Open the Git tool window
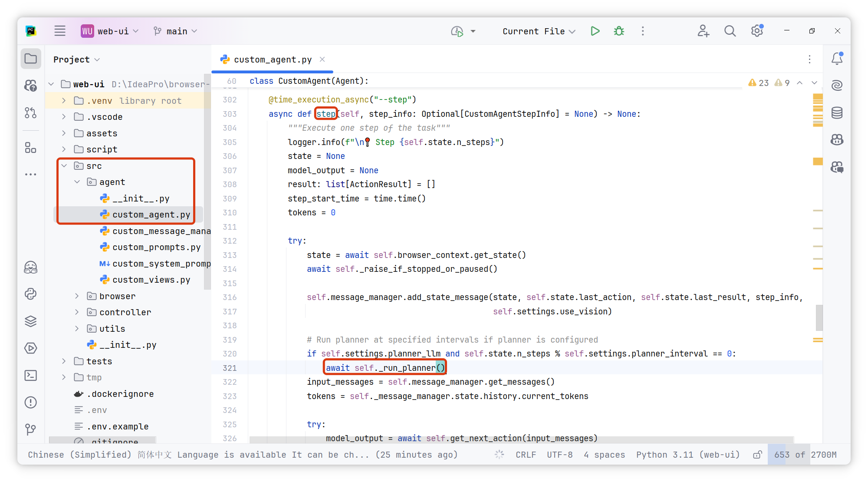The height and width of the screenshot is (482, 868). (31, 429)
